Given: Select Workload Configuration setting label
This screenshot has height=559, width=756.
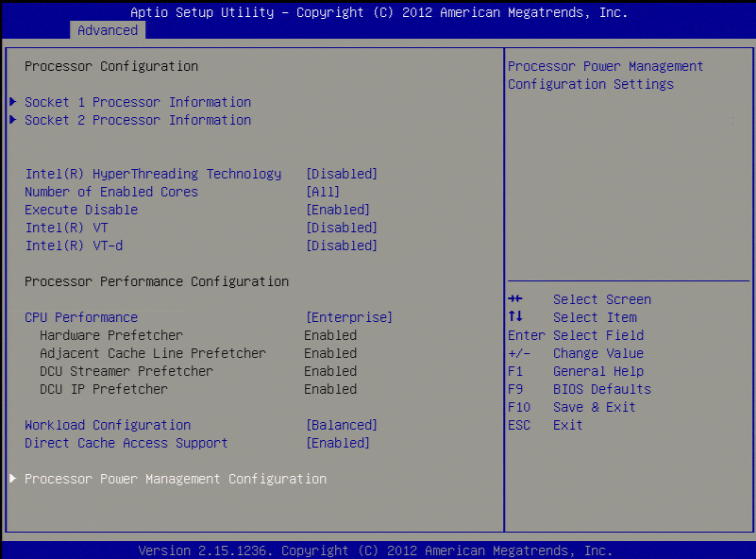Looking at the screenshot, I should click(x=108, y=425).
